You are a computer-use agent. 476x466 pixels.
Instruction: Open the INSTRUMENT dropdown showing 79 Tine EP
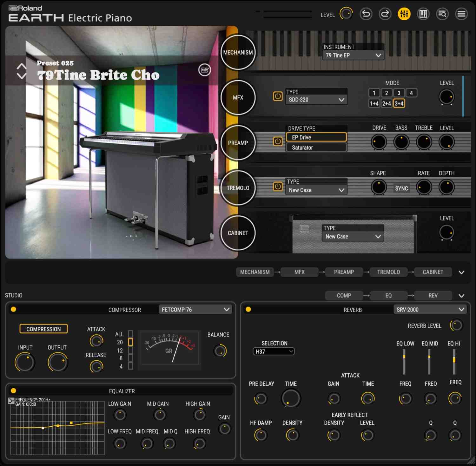point(353,55)
